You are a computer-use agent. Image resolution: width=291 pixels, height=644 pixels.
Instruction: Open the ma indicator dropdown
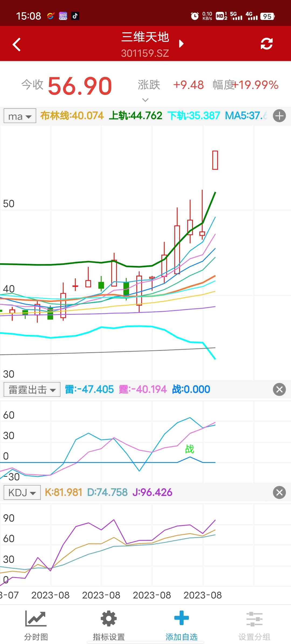point(20,116)
